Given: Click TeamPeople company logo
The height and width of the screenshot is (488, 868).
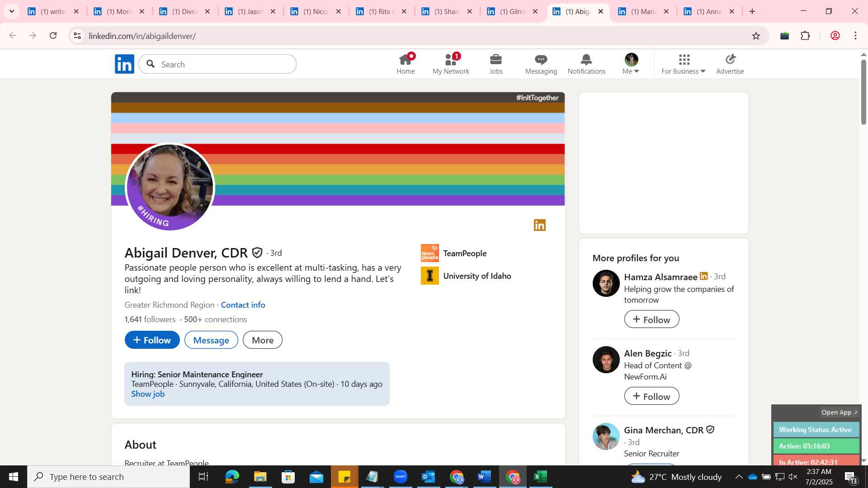Looking at the screenshot, I should pos(429,253).
